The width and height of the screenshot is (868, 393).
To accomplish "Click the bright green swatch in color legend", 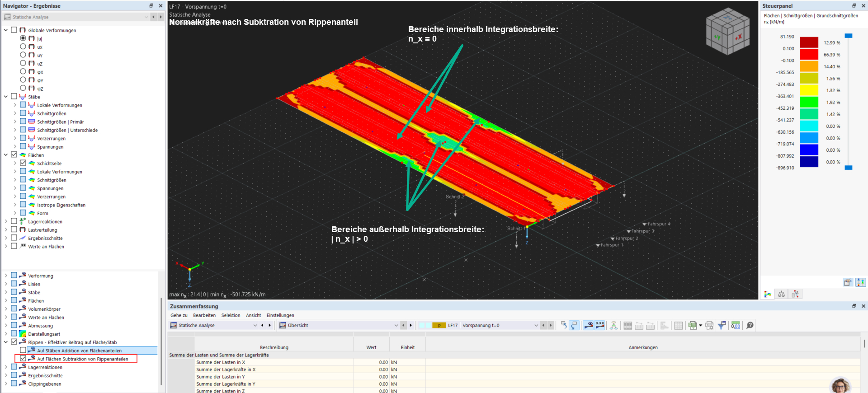I will (809, 103).
